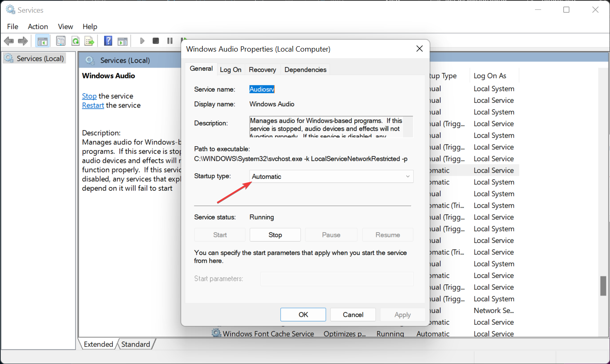Viewport: 610px width, 364px height.
Task: Click Cancel in the properties dialog
Action: point(353,314)
